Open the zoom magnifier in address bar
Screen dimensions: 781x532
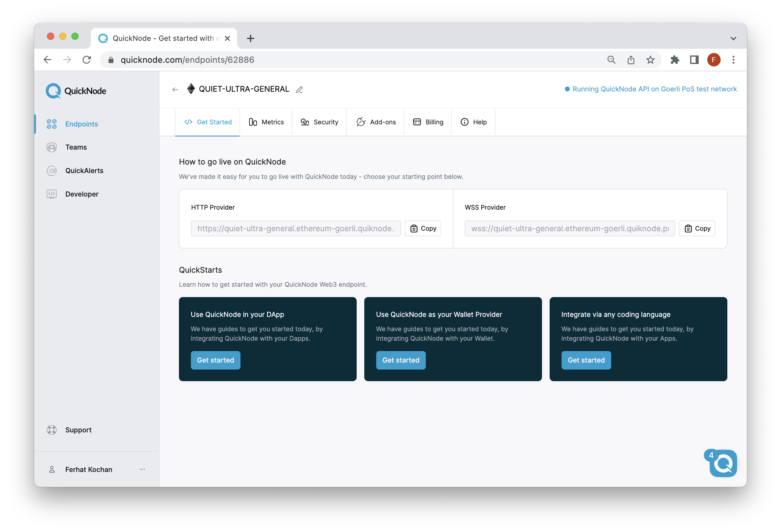611,60
